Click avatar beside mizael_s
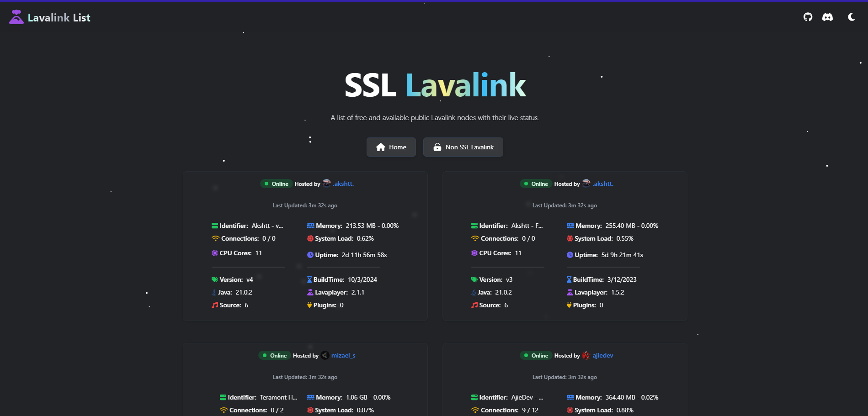 point(325,355)
